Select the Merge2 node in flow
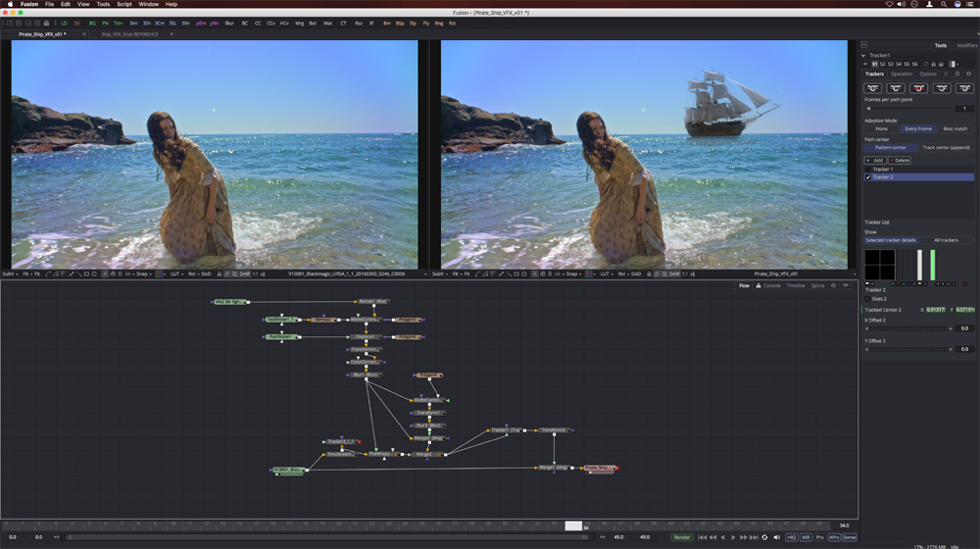Image resolution: width=980 pixels, height=549 pixels. pos(424,454)
